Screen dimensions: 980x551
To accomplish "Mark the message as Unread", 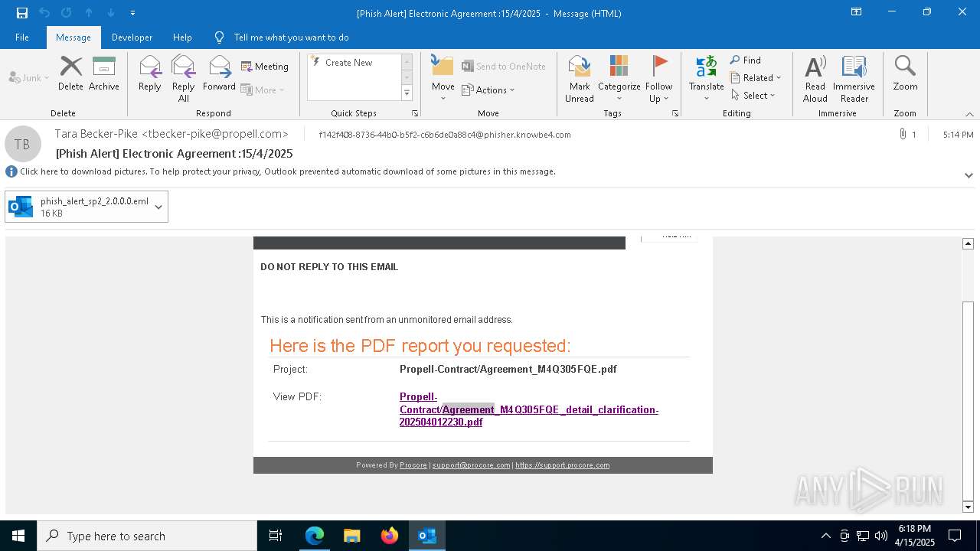I will tap(580, 79).
